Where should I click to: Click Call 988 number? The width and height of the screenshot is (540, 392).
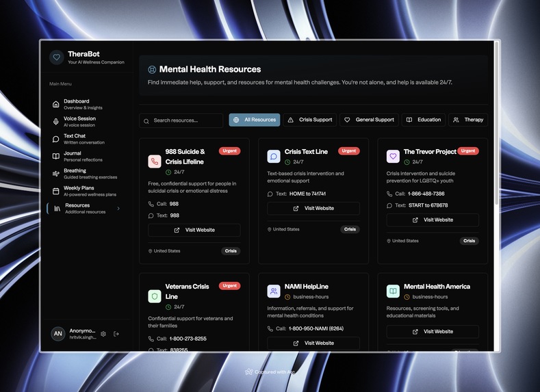click(x=174, y=204)
